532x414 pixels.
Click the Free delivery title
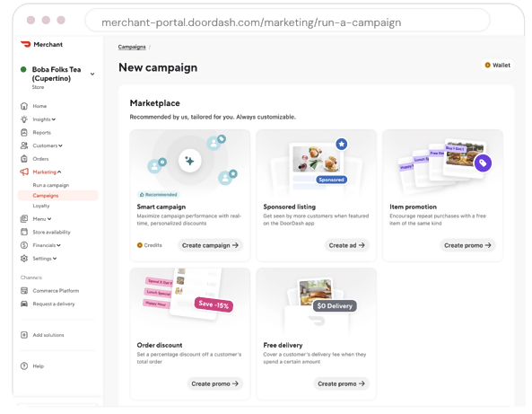coord(283,345)
